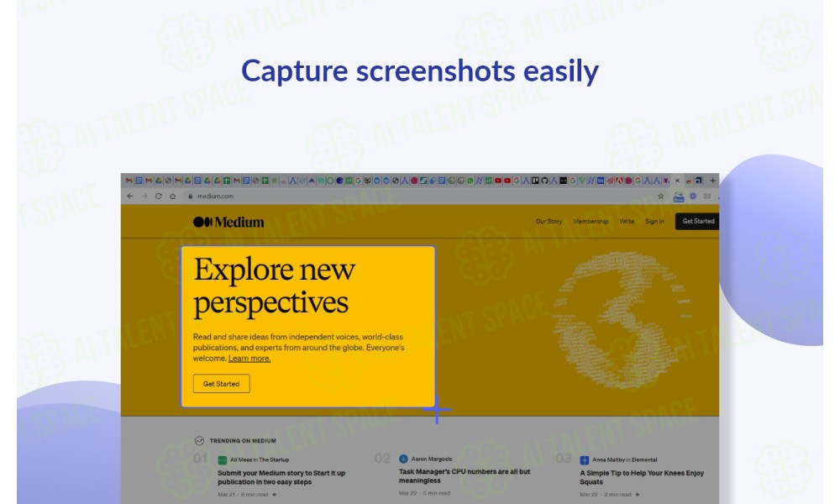Image resolution: width=840 pixels, height=504 pixels.
Task: Click the trending arrow icon
Action: 199,441
